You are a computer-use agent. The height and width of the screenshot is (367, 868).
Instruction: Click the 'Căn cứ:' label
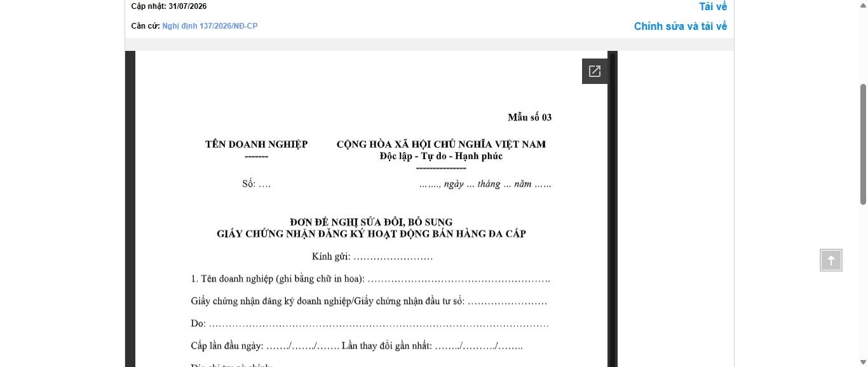coord(146,26)
